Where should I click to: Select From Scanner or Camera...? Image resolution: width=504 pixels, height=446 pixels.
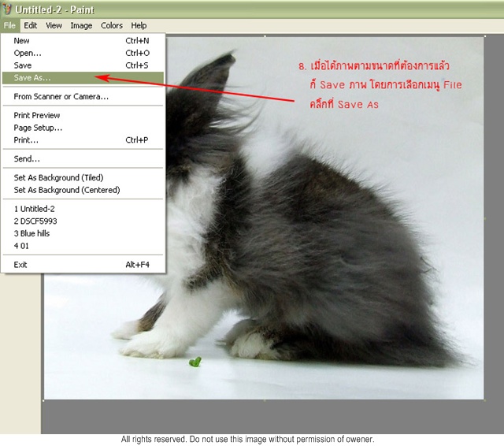tap(83, 96)
